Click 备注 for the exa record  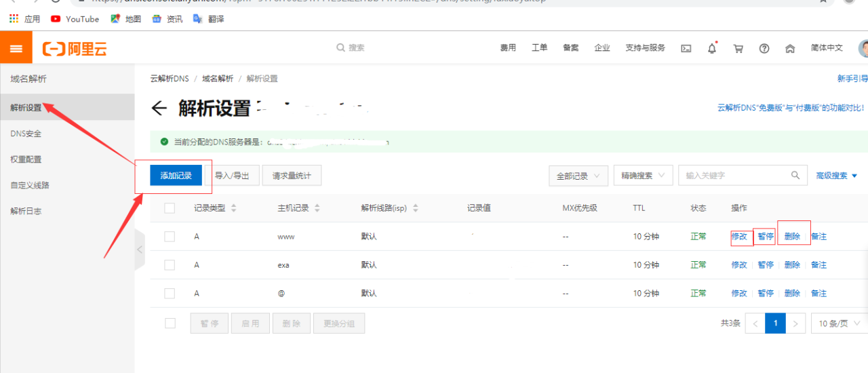tap(818, 265)
